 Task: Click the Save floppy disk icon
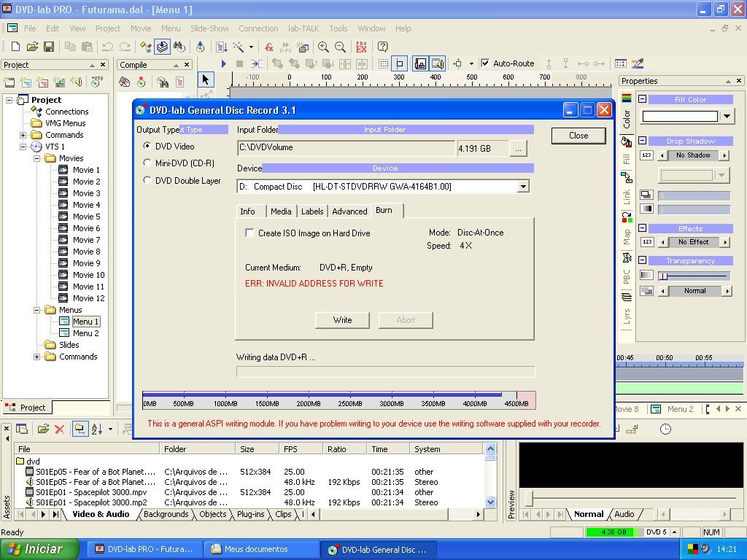[49, 47]
